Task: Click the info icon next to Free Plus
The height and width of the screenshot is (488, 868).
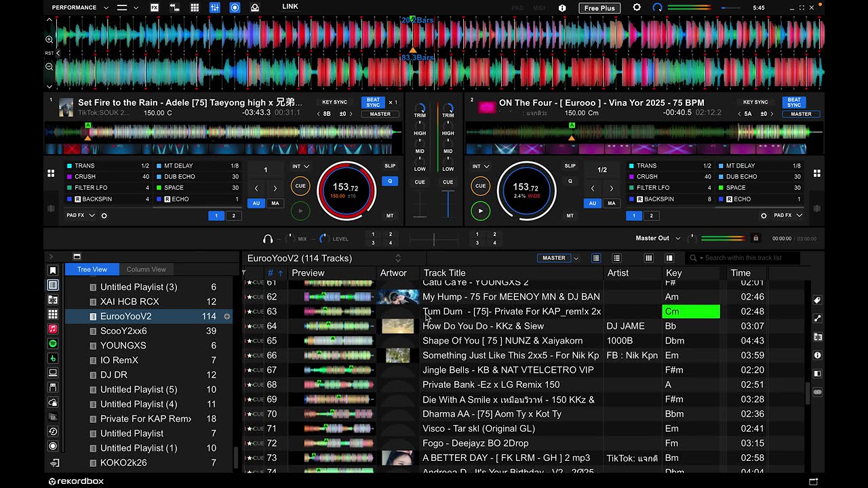Action: coord(562,8)
